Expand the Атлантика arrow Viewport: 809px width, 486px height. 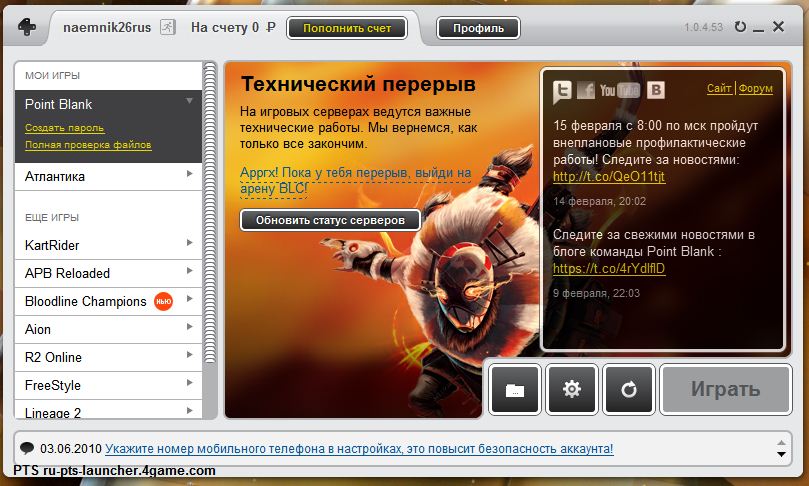(x=189, y=173)
